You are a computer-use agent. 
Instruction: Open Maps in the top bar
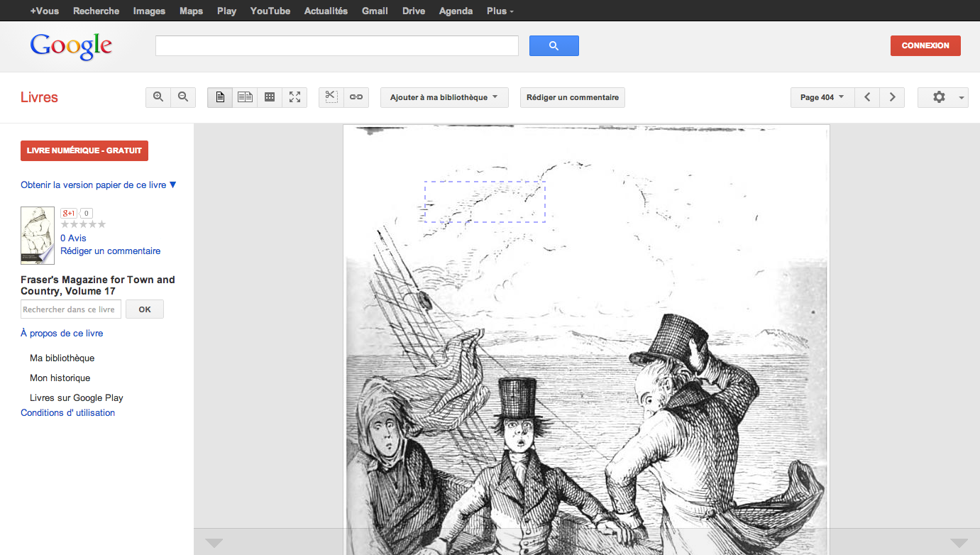coord(191,11)
